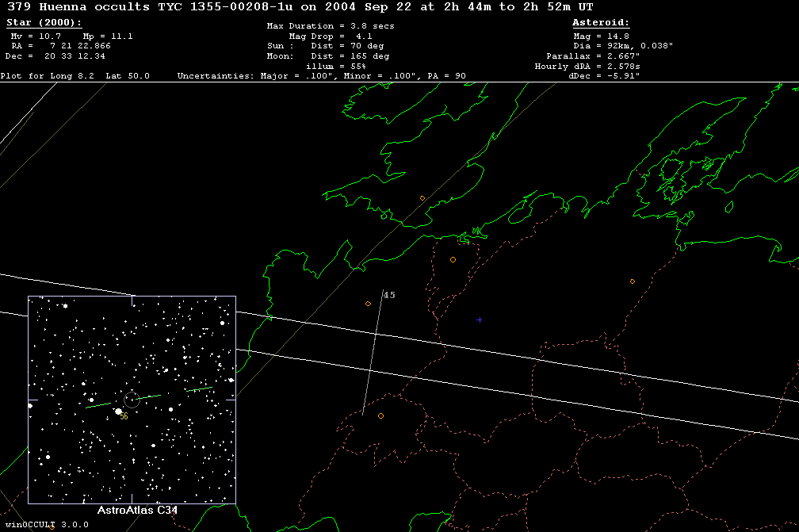Click the 45 minute time label
The width and height of the screenshot is (799, 532).
(389, 295)
